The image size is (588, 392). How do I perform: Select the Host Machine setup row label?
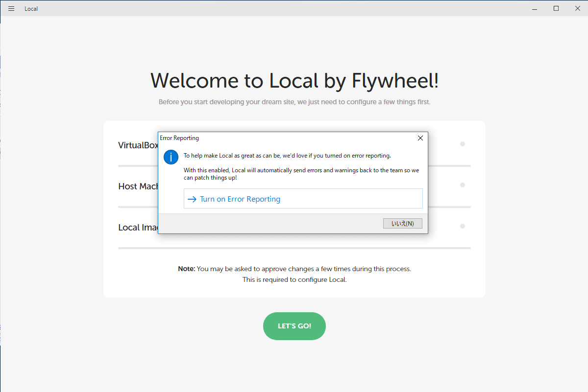(x=138, y=186)
